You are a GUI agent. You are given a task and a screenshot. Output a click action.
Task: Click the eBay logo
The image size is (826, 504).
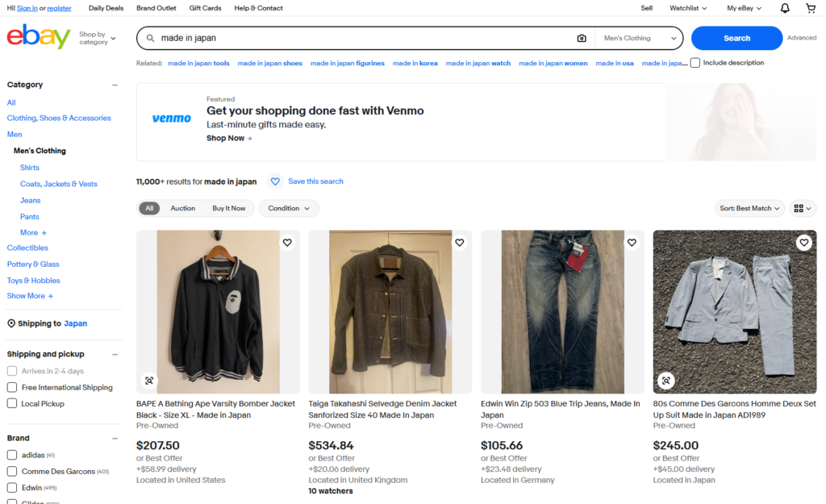tap(39, 37)
